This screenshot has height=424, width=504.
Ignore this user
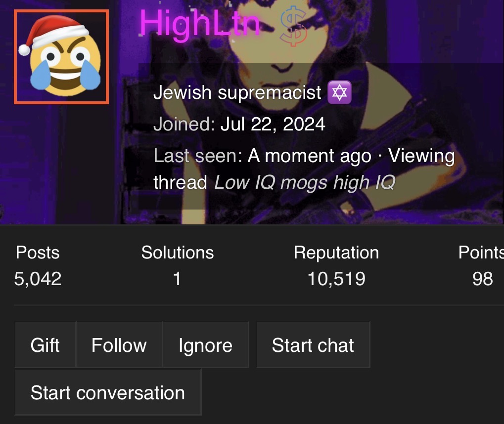pos(205,344)
